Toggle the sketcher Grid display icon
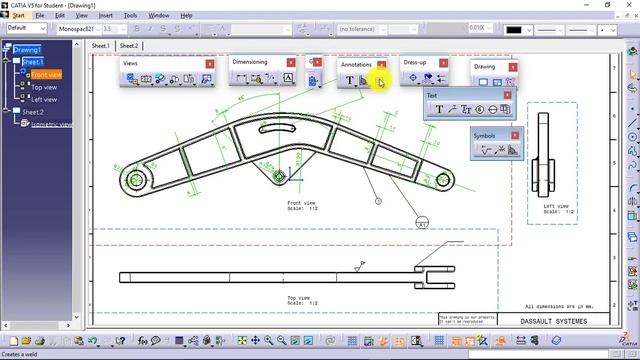This screenshot has height=360, width=640. (352, 340)
